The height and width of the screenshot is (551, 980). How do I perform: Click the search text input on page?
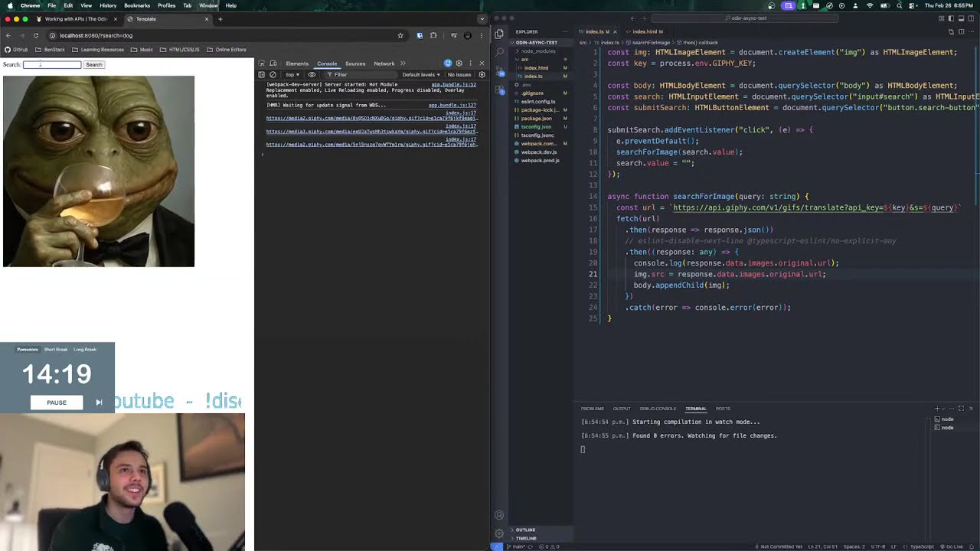point(52,64)
